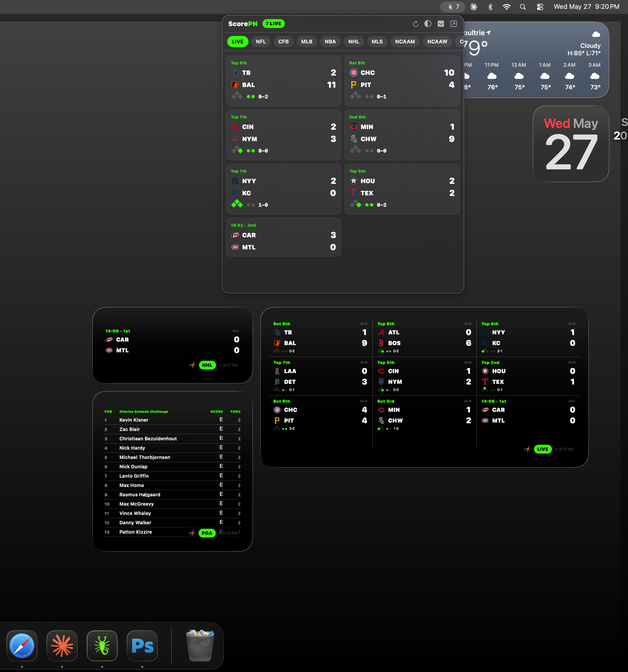The image size is (628, 672).
Task: Click the scorpion icon beside the widget LIVE badge
Action: pos(527,449)
